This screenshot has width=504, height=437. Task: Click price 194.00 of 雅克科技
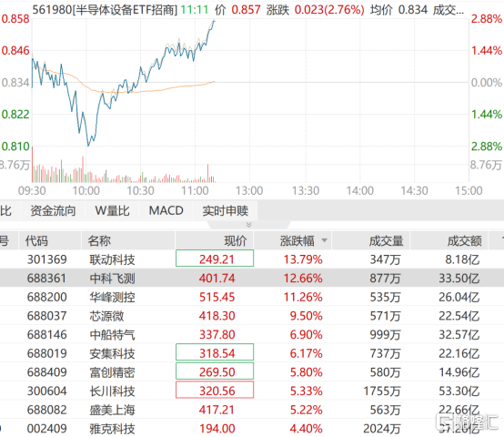pos(217,429)
